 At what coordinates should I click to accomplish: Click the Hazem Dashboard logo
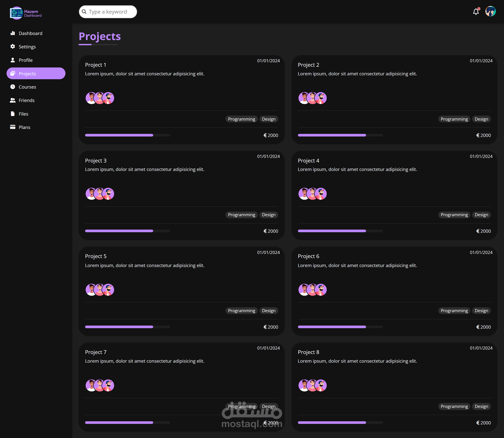point(26,13)
